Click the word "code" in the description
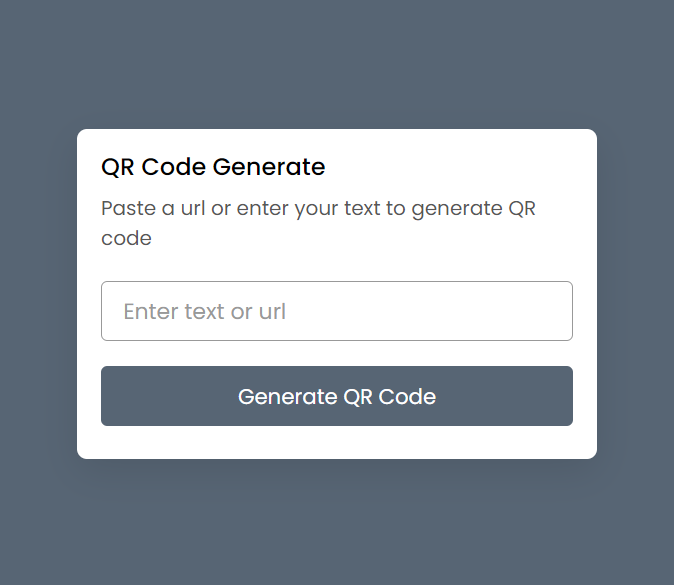Image resolution: width=674 pixels, height=585 pixels. click(x=126, y=239)
